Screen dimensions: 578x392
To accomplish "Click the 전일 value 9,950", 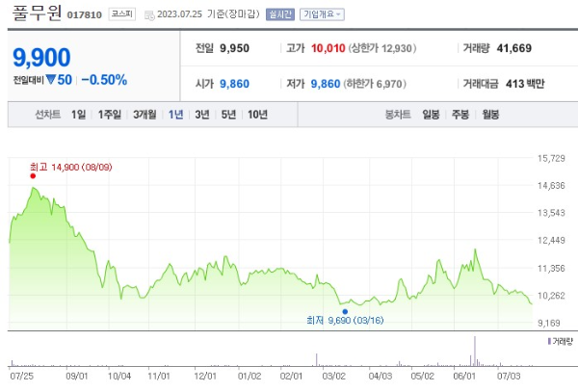I will [x=234, y=48].
